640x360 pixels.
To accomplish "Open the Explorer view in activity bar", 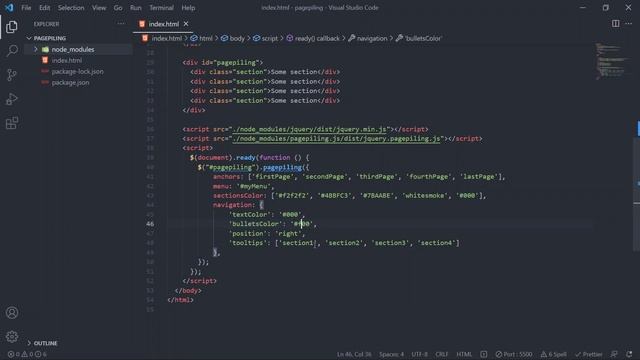I will 12,27.
